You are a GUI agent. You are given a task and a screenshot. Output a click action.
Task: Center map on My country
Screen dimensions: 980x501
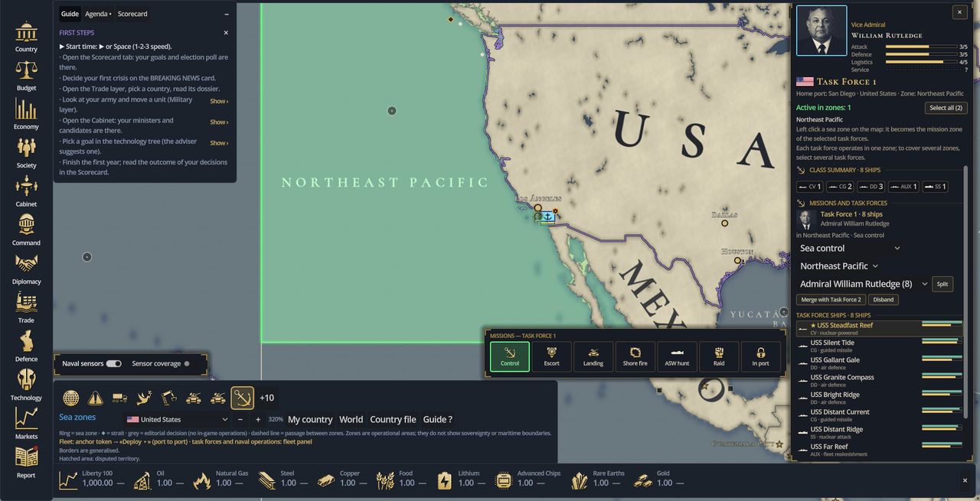310,419
